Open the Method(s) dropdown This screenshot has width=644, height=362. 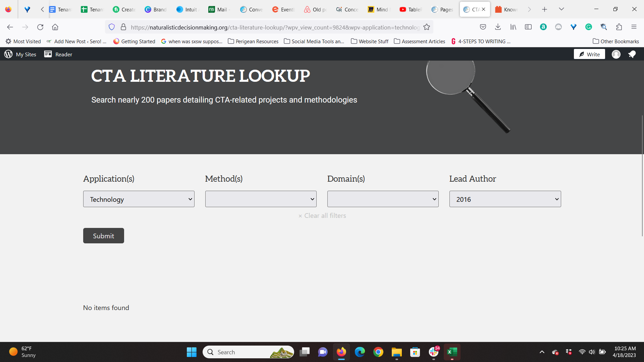pos(261,199)
